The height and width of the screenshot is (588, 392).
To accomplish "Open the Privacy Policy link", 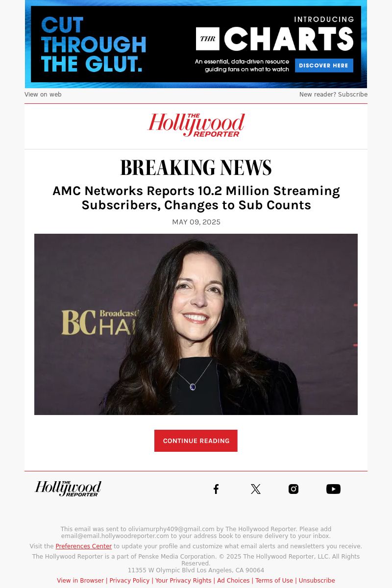I will coord(129,581).
